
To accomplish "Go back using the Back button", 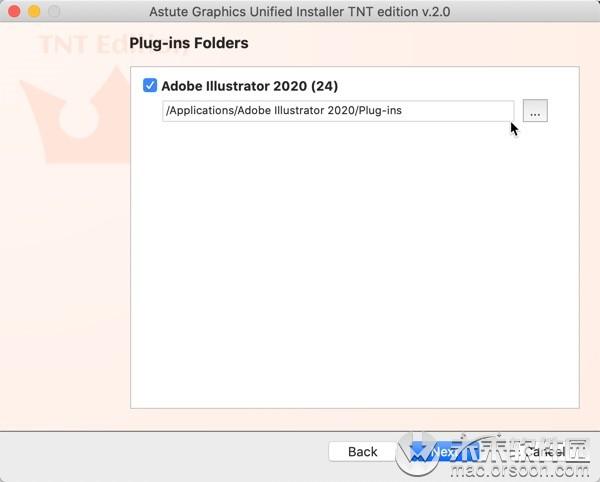I will 362,452.
